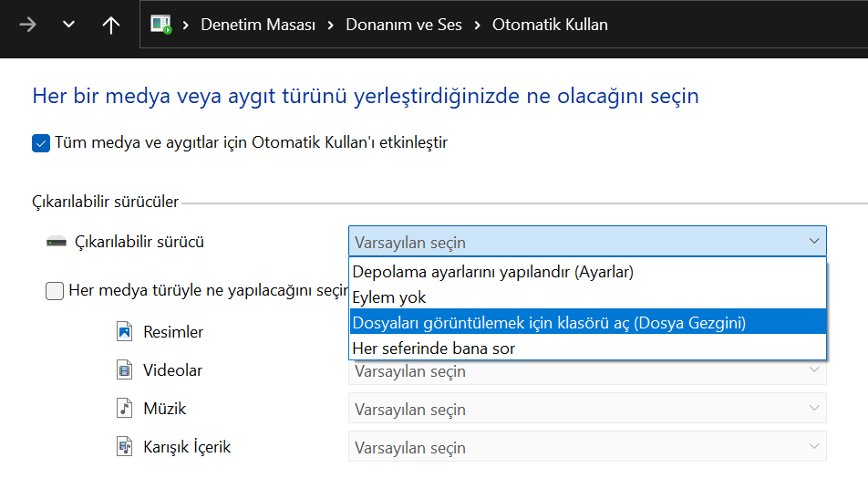
Task: Uncheck the Otomatik Kullan'ı etkinleştir checkbox
Action: (41, 143)
